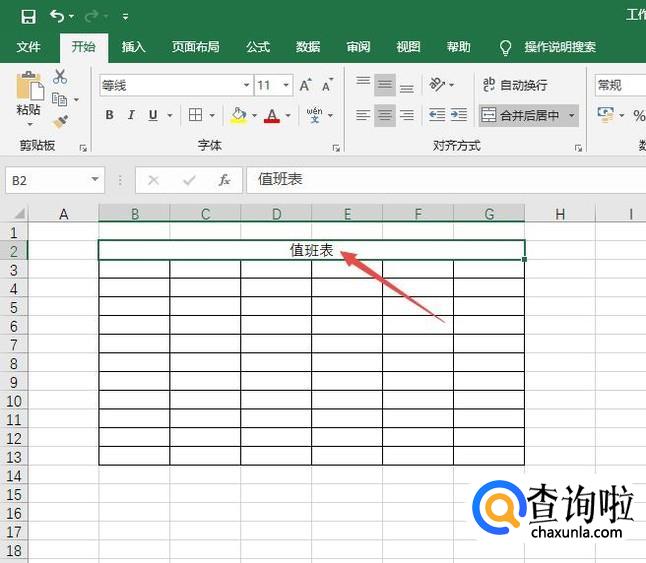The image size is (646, 563).
Task: Toggle middle vertical alignment
Action: coord(385,85)
